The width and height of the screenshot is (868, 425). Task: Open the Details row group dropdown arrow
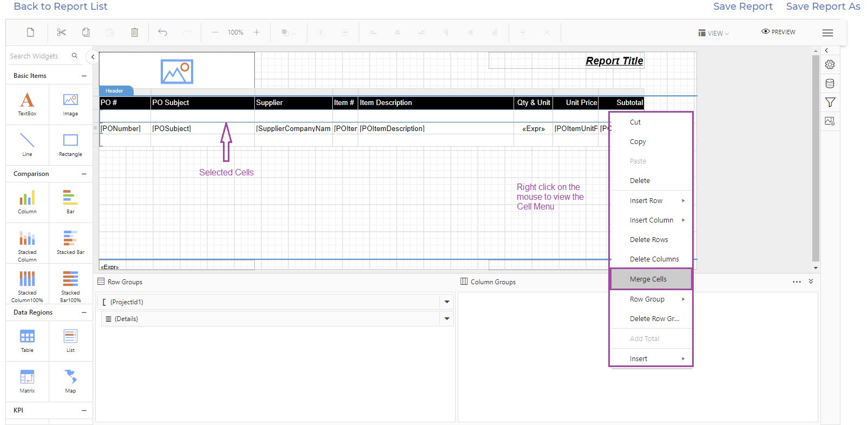click(x=447, y=319)
